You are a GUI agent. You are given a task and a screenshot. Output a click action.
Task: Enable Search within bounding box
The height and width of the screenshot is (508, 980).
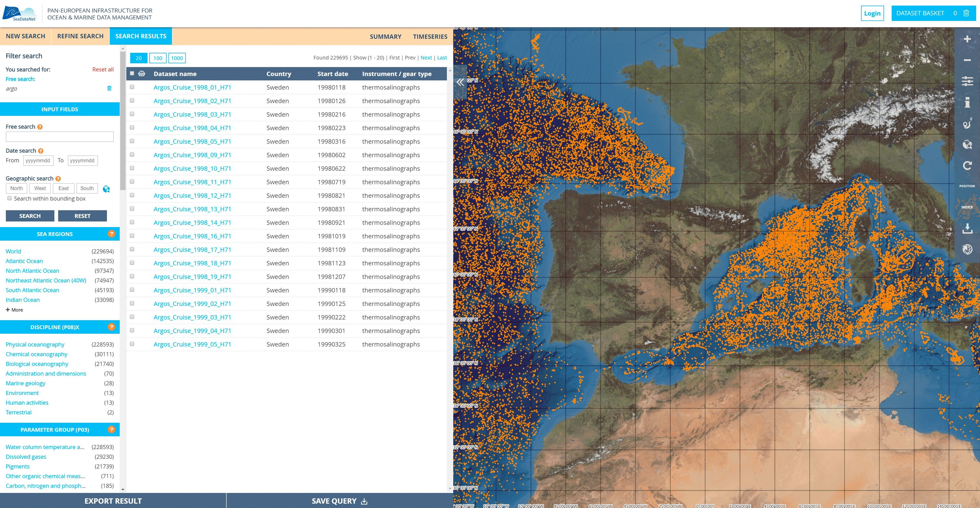tap(10, 198)
